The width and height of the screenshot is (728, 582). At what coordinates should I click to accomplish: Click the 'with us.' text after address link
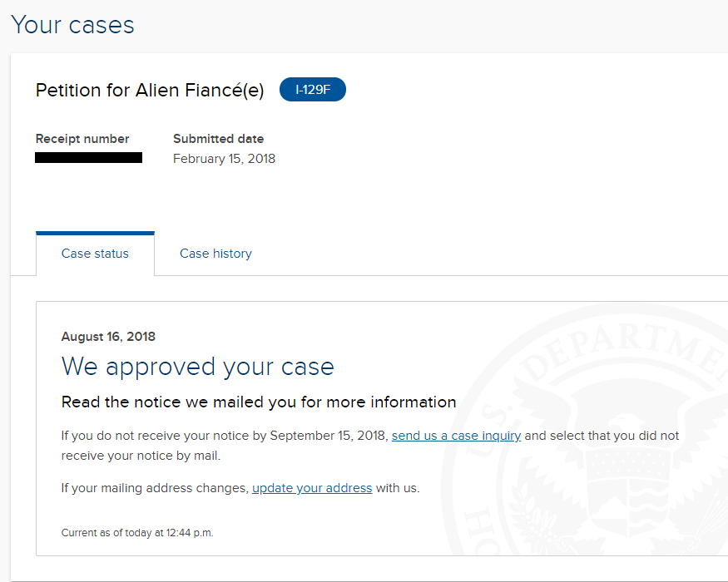pos(398,488)
